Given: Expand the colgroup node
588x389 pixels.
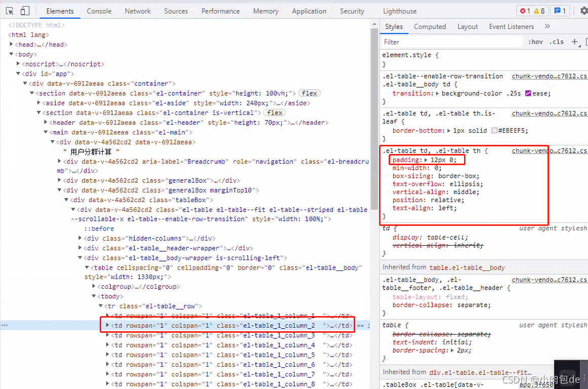Looking at the screenshot, I should click(x=94, y=287).
